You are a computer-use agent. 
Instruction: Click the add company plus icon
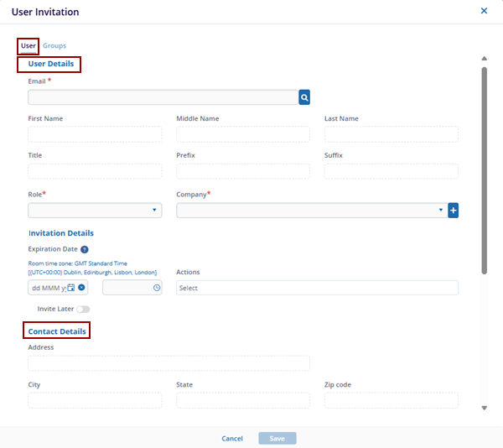point(454,211)
